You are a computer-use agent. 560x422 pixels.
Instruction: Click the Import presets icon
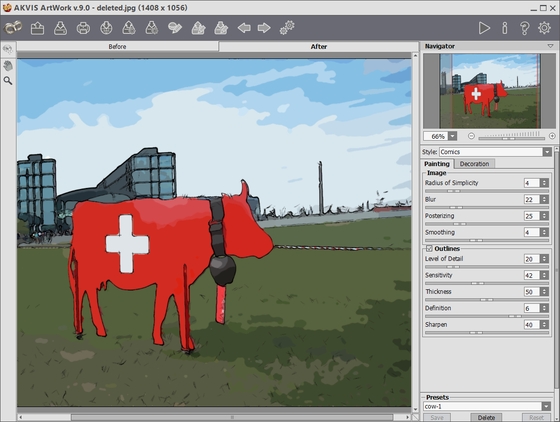[129, 28]
